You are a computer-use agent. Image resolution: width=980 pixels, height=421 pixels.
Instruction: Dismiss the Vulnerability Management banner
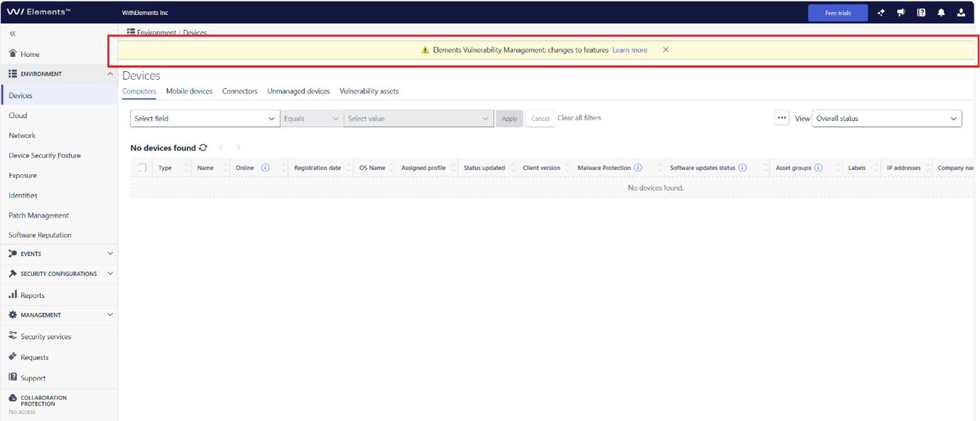(x=666, y=50)
